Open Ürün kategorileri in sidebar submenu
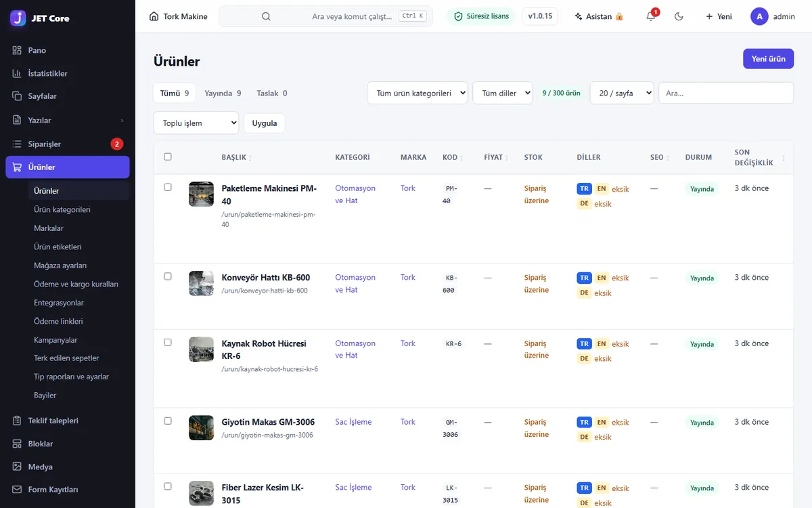This screenshot has width=812, height=508. (62, 209)
